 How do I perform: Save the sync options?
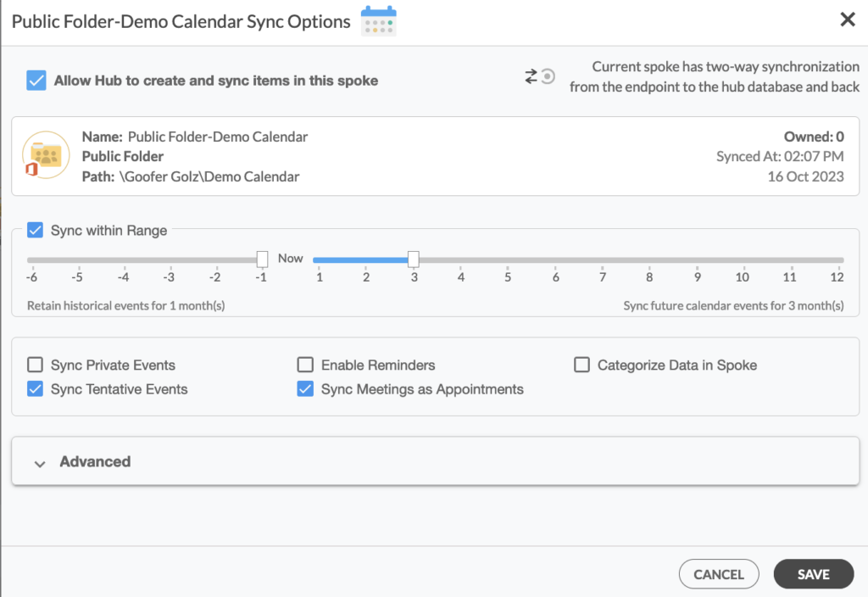pyautogui.click(x=813, y=574)
